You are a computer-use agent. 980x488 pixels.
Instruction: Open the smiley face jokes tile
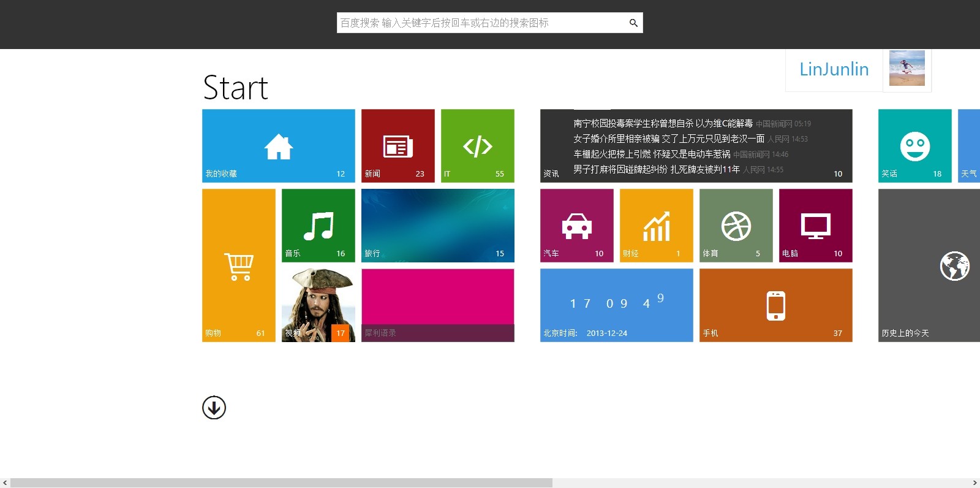(914, 146)
